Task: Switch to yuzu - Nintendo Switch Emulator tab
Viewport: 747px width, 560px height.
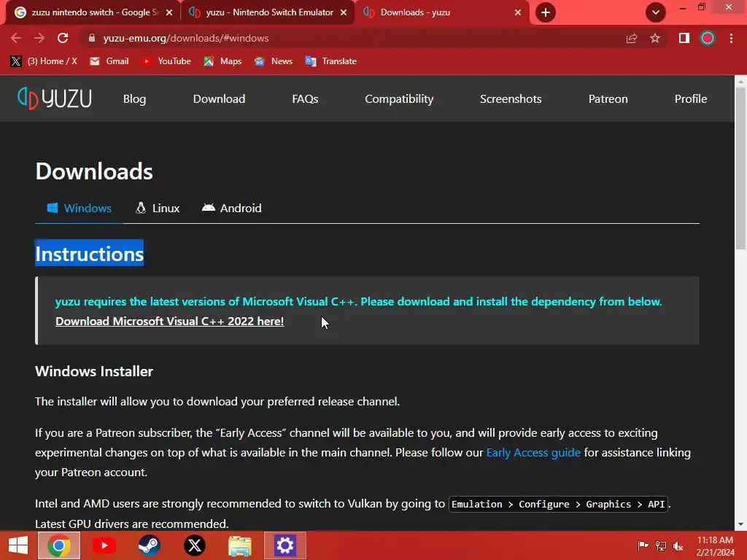Action: point(268,12)
